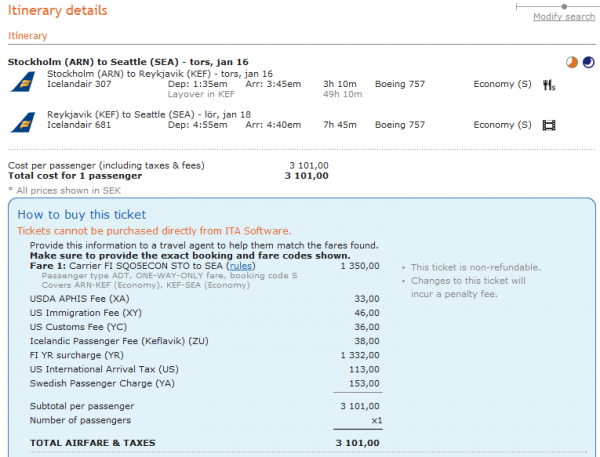
Task: Click the dark blue overnight flight icon
Action: pyautogui.click(x=587, y=62)
